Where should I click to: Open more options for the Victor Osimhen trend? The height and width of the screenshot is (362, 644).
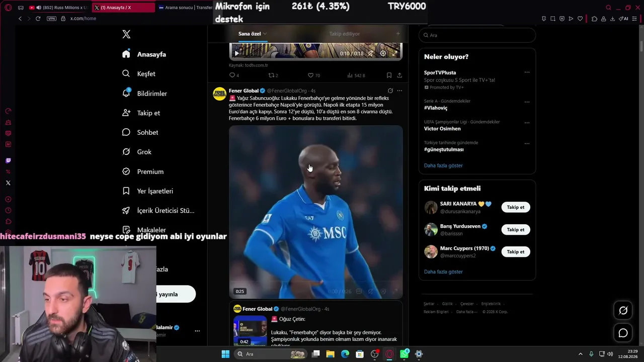click(x=527, y=122)
